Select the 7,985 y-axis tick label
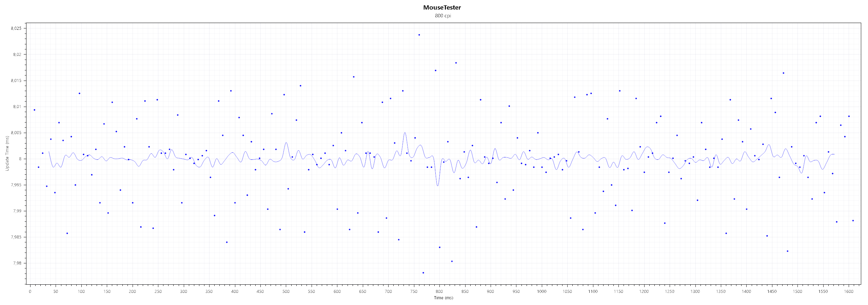The image size is (868, 305). click(x=16, y=237)
